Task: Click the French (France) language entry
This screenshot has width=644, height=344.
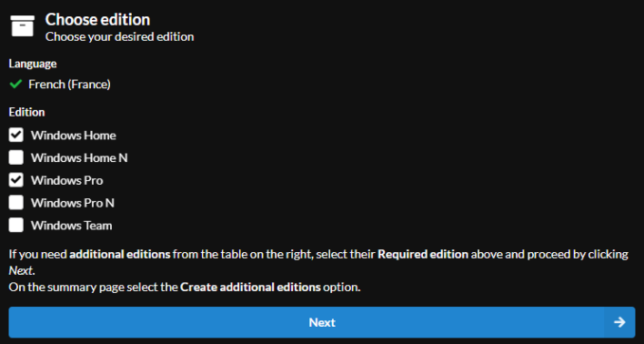Action: tap(69, 85)
